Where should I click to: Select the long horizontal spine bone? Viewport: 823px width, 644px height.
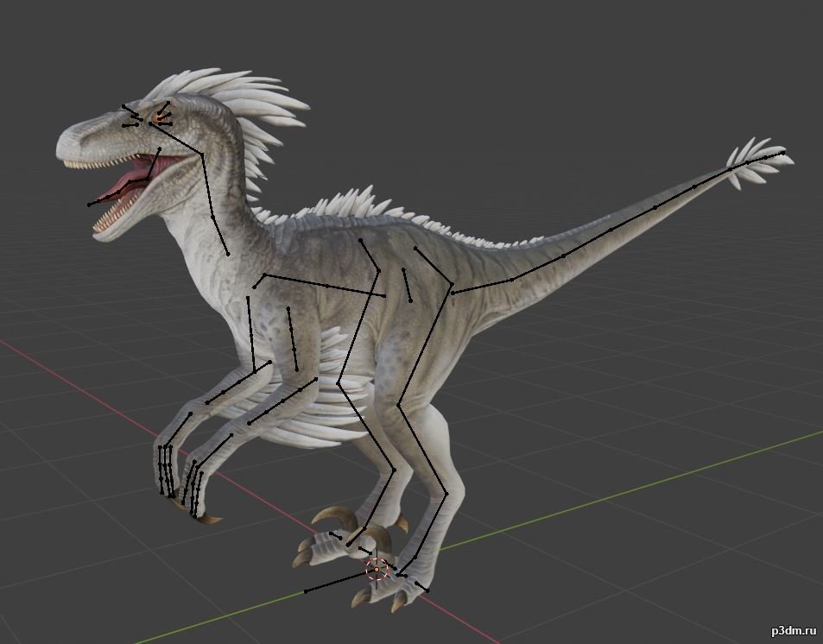[x=325, y=285]
